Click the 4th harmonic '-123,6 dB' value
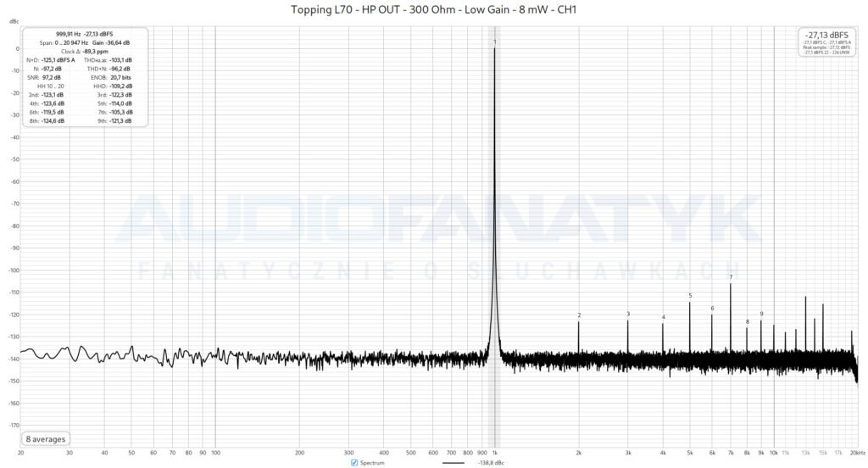Viewport: 868px width, 468px height. pyautogui.click(x=53, y=103)
